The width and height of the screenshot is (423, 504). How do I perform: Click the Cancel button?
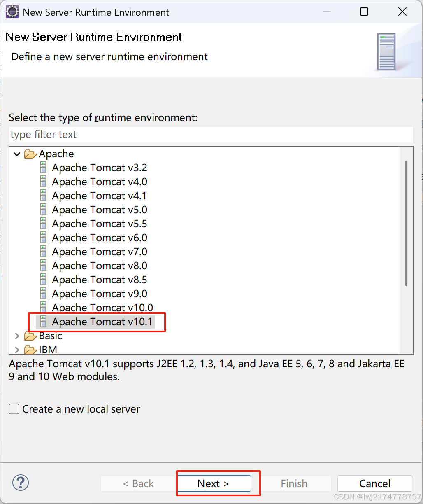[374, 483]
